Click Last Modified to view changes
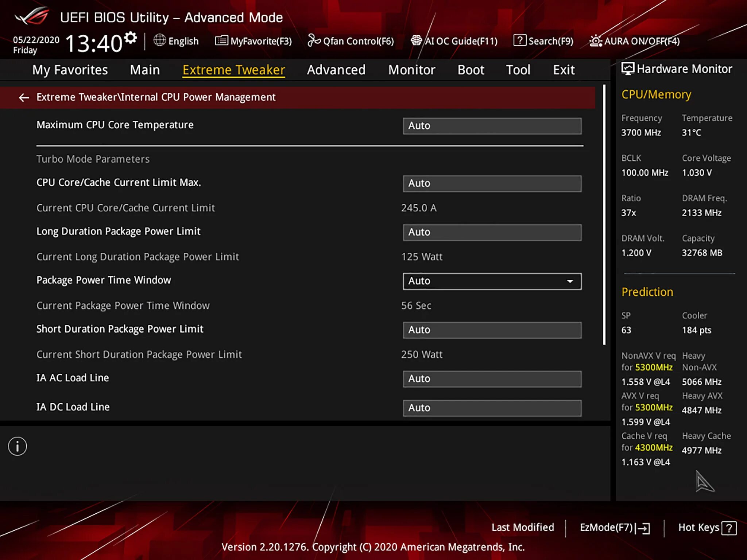Image resolution: width=747 pixels, height=560 pixels. click(x=523, y=528)
